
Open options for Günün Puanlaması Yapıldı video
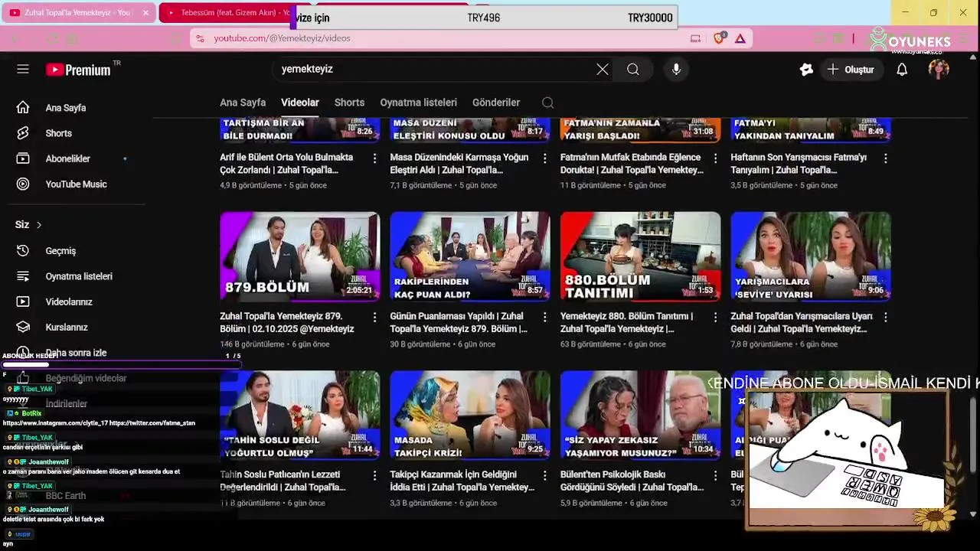click(x=544, y=317)
